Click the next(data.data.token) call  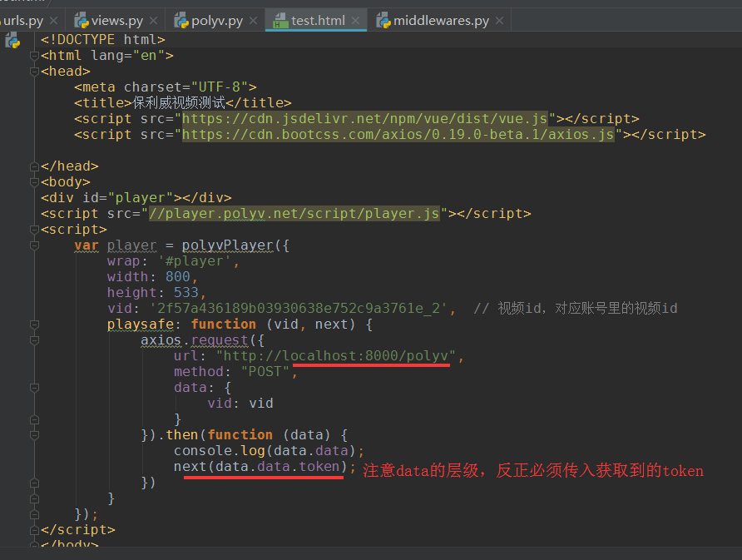click(x=265, y=467)
